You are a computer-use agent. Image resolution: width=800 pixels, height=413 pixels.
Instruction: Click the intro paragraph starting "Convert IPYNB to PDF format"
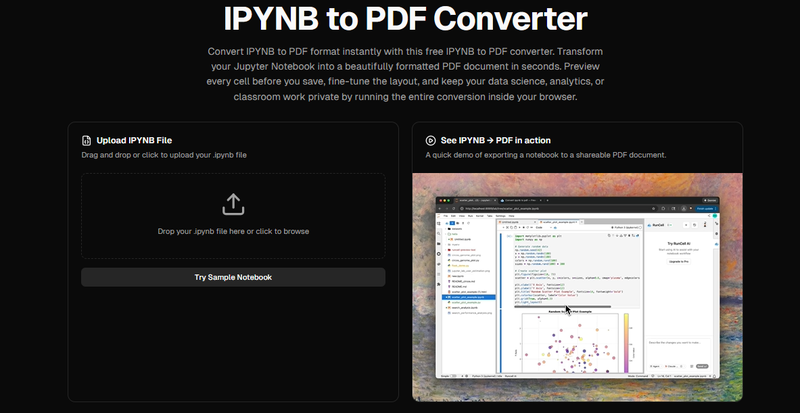(x=406, y=74)
